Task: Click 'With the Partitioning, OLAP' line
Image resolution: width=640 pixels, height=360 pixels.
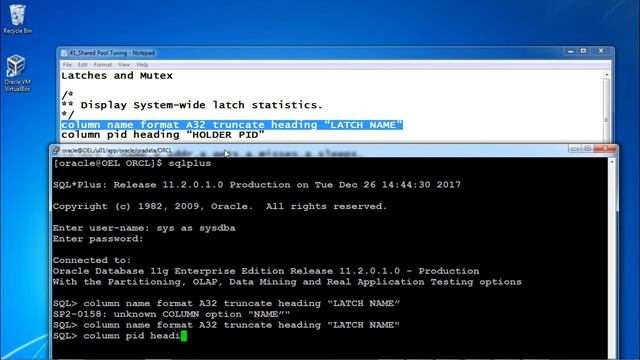Action: [287, 282]
